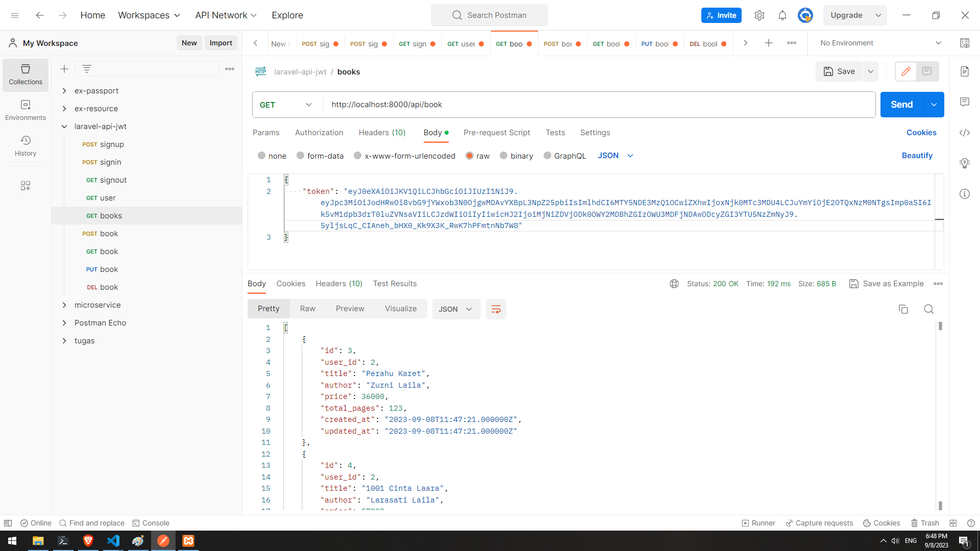Image resolution: width=980 pixels, height=551 pixels.
Task: Toggle line wrap in response viewer
Action: tap(496, 309)
